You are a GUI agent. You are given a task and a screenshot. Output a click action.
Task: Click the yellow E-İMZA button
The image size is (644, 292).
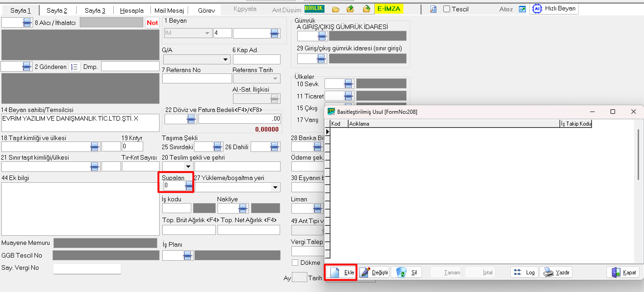[389, 9]
